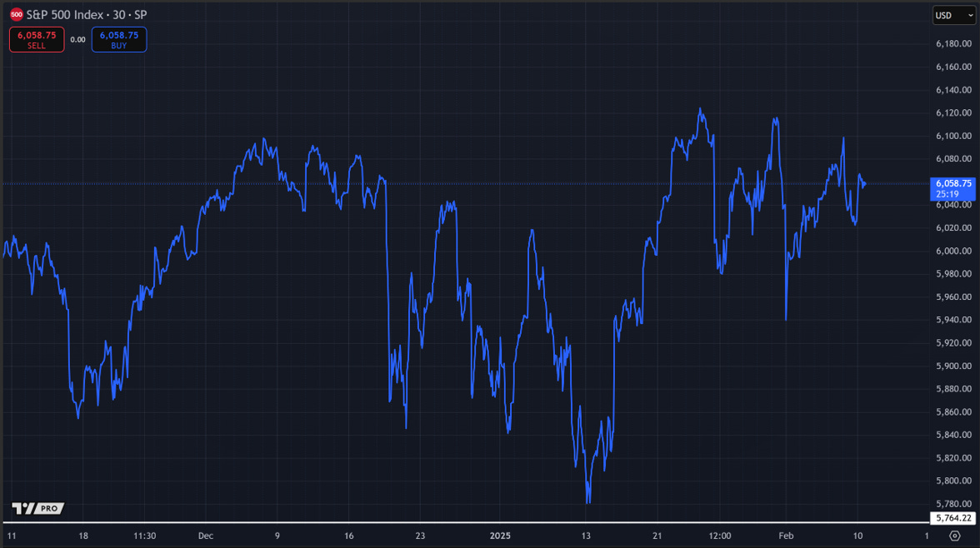Click the 6,120.00 price axis label
Viewport: 980px width, 548px height.
click(953, 112)
